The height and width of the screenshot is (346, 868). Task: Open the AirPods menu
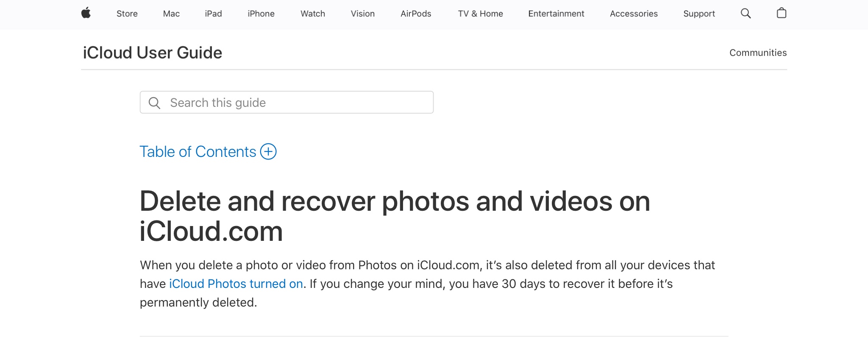coord(416,14)
